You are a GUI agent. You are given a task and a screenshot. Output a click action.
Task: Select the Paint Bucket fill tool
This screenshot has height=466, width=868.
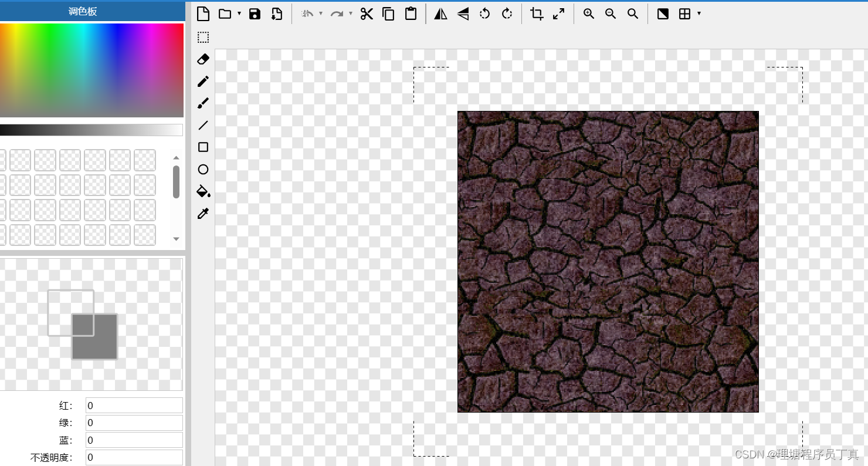pyautogui.click(x=203, y=191)
